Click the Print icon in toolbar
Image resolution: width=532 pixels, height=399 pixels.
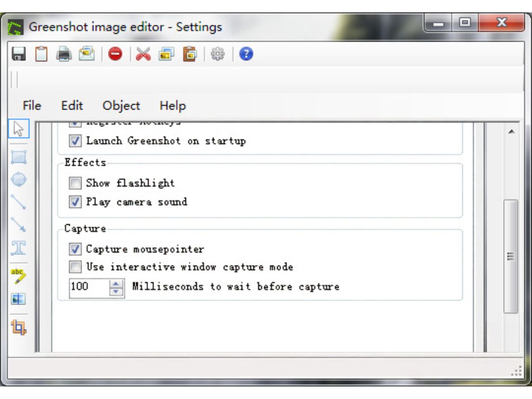tap(64, 55)
